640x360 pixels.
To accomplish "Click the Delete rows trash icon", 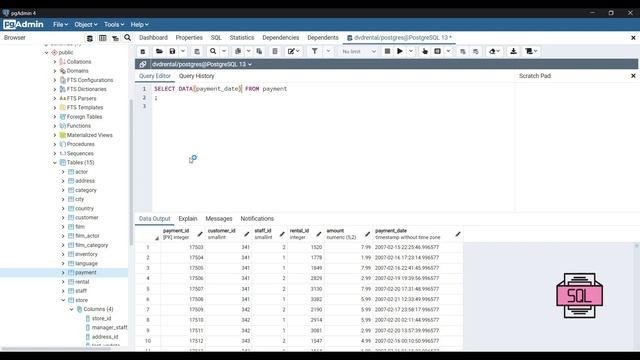I will (x=275, y=51).
